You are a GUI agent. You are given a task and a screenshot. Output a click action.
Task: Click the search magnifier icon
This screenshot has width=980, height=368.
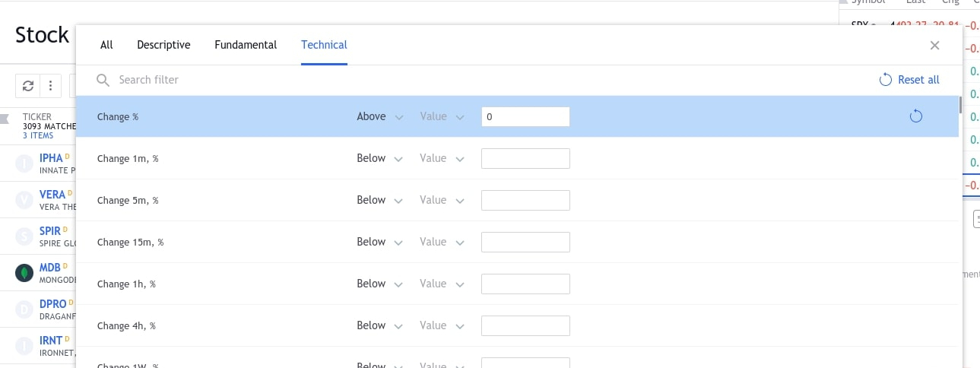[x=103, y=80]
